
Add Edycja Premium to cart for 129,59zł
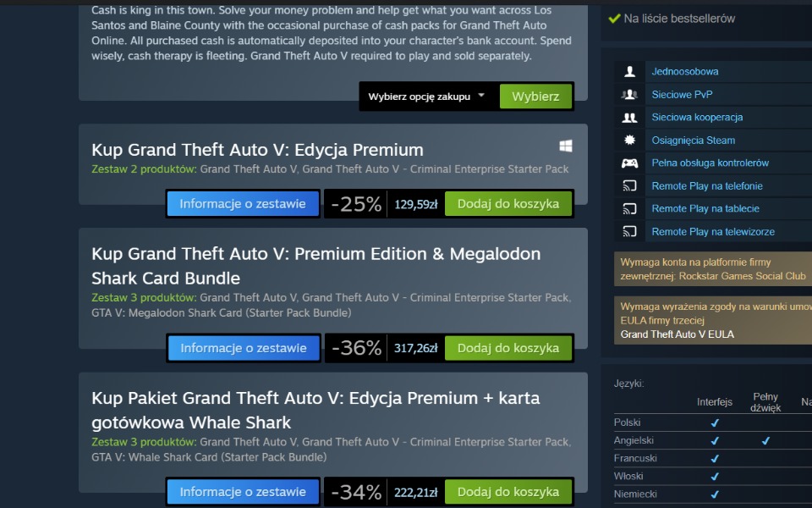[x=508, y=204]
